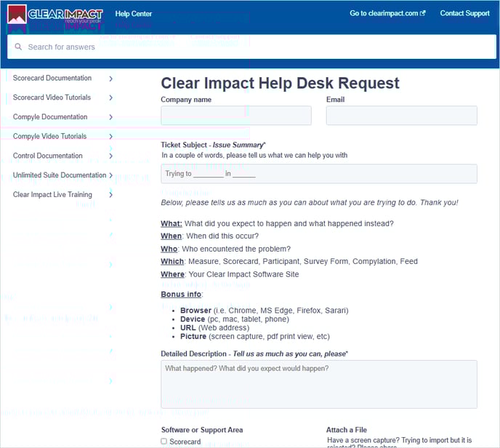500x448 pixels.
Task: Click into the Company name field
Action: click(x=236, y=116)
